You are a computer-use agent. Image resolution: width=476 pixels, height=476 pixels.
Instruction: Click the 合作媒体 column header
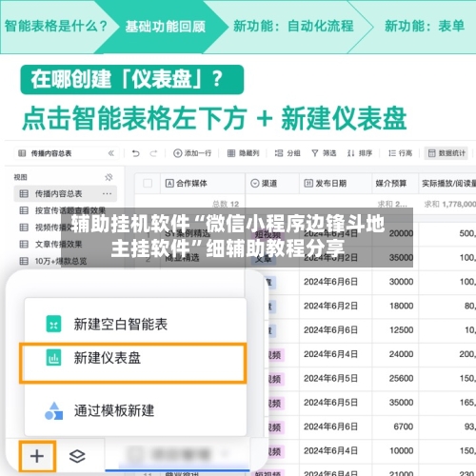203,184
